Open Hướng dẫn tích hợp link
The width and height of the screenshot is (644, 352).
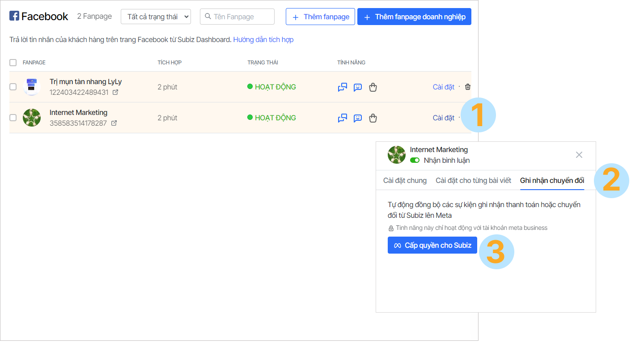coord(263,39)
